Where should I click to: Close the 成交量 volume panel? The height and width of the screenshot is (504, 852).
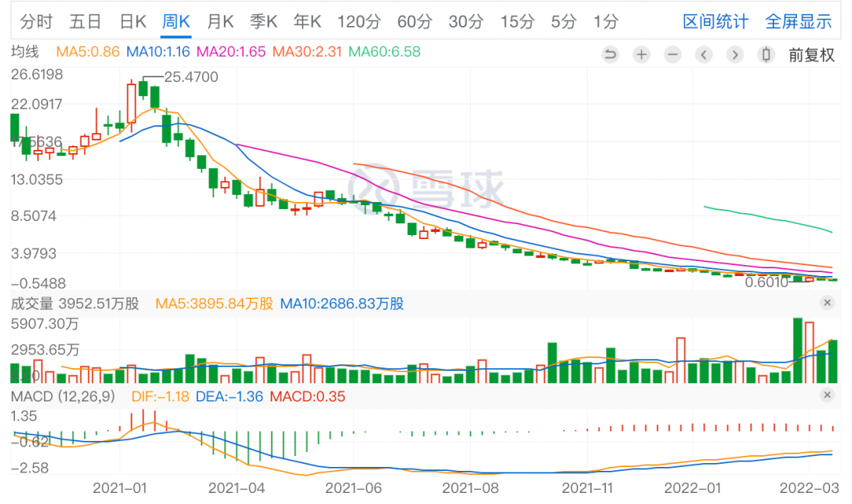coord(827,303)
